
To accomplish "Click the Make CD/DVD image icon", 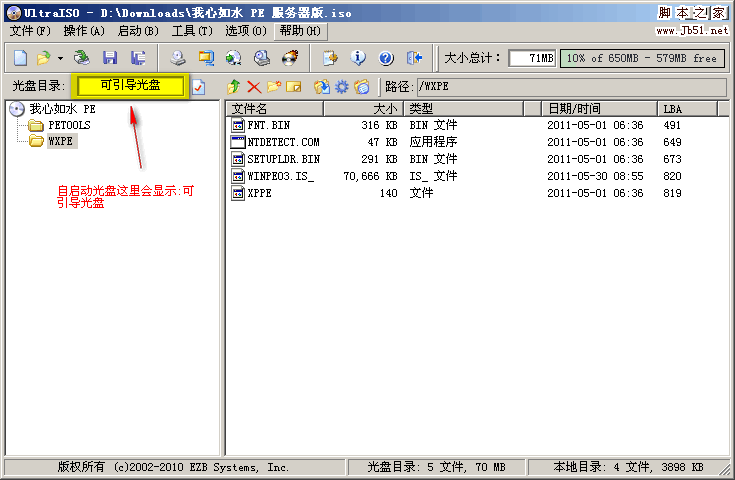I will (178, 58).
